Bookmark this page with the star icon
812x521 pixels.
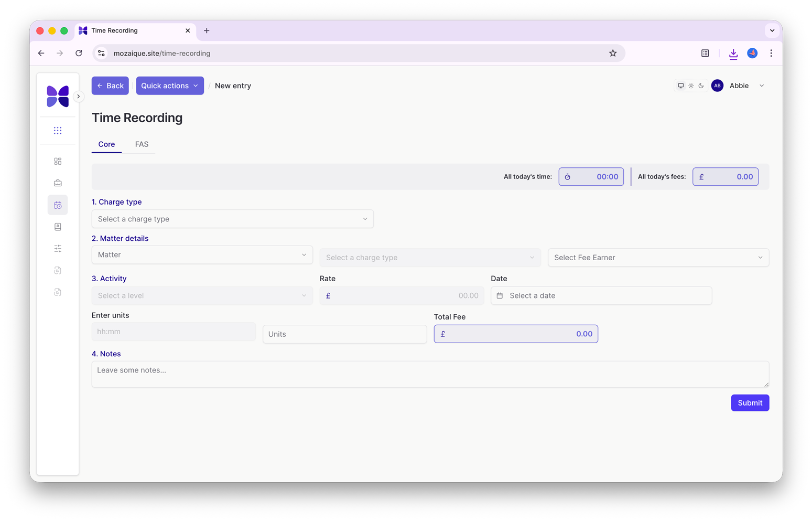[x=612, y=53]
